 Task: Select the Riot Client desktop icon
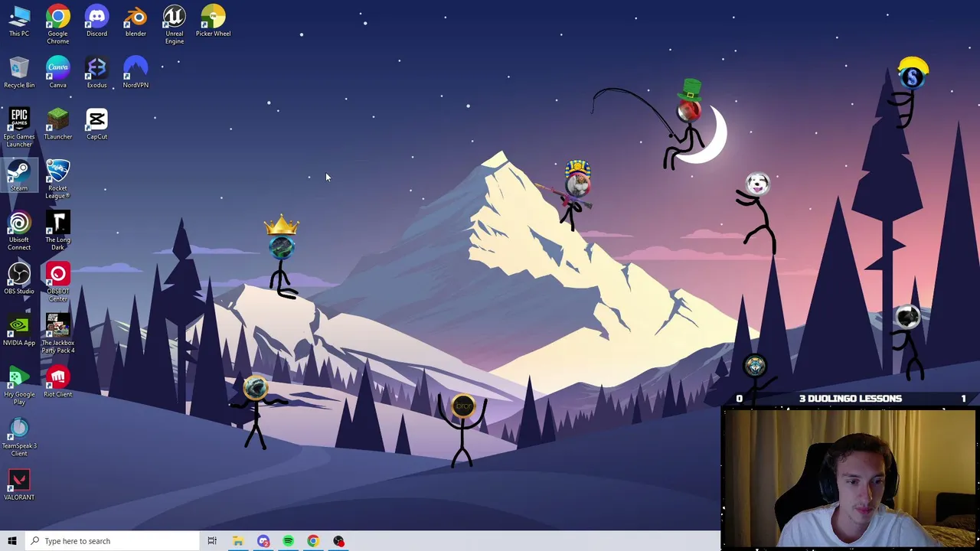[57, 382]
